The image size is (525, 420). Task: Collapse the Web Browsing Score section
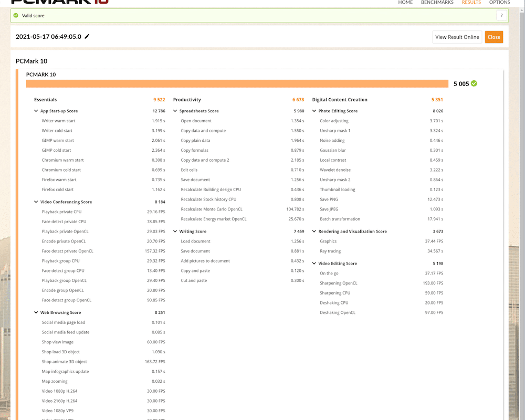point(36,312)
